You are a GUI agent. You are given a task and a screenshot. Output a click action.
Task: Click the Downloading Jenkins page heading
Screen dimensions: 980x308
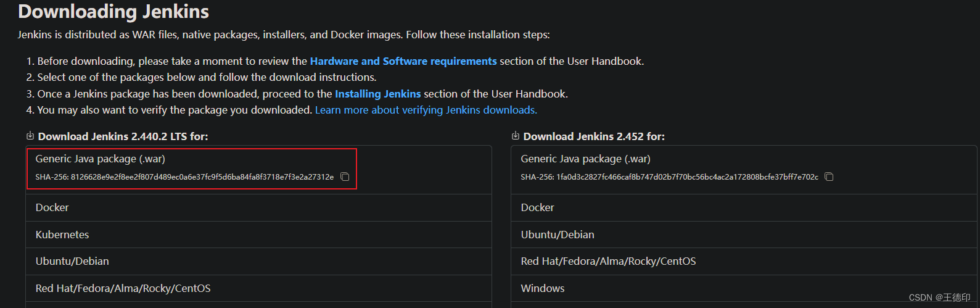[113, 11]
